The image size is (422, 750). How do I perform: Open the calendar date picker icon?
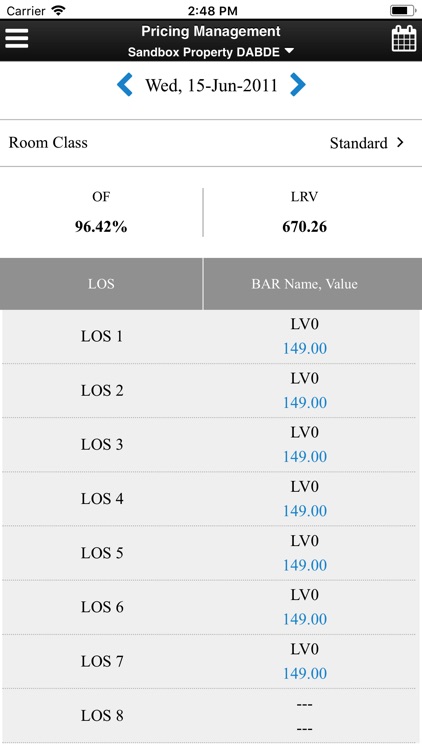[404, 38]
